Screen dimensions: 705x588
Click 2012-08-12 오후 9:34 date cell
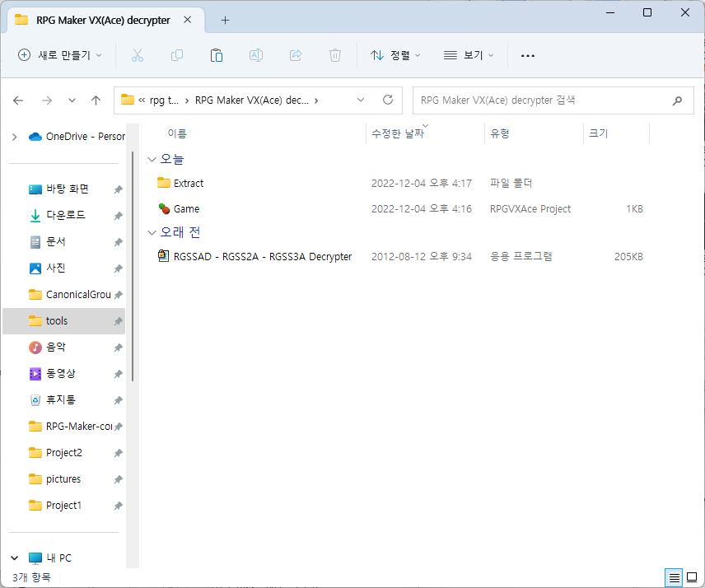(x=422, y=257)
